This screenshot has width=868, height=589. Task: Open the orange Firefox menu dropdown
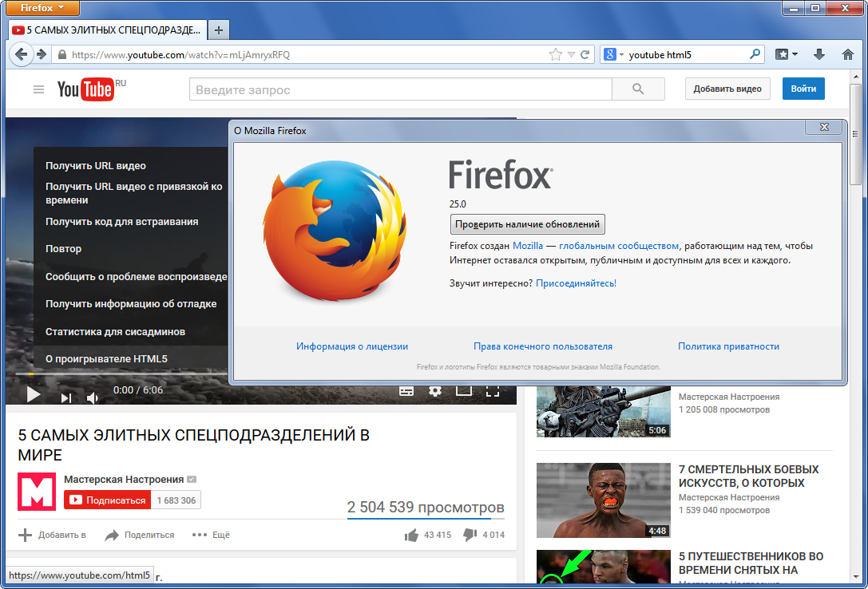(42, 8)
